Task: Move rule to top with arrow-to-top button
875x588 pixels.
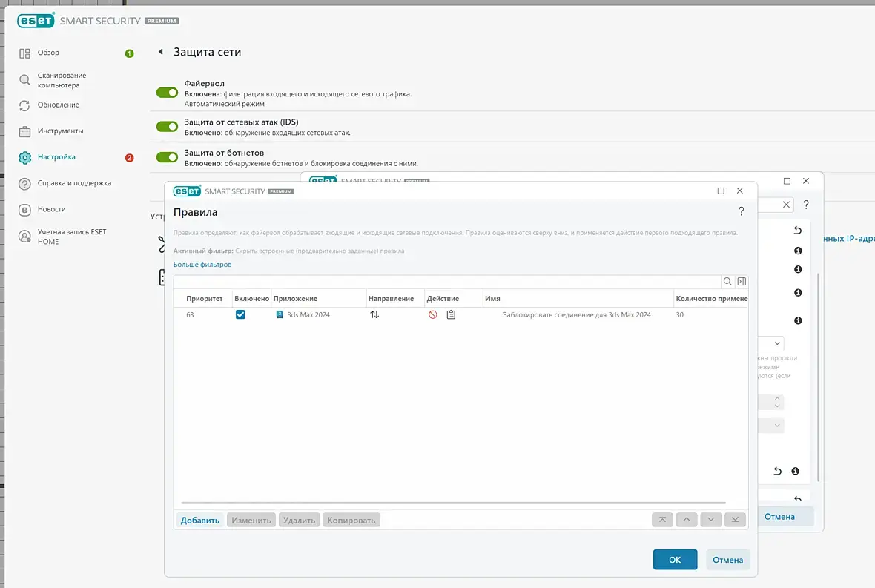Action: [x=662, y=520]
